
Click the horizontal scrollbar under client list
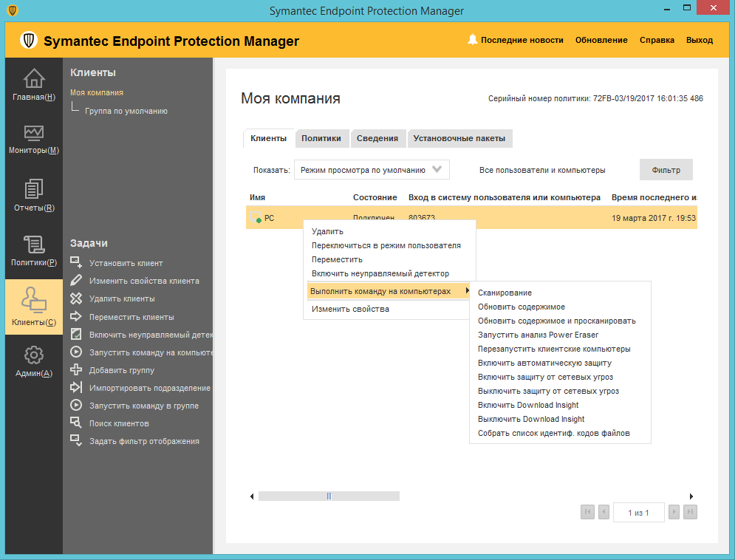(x=329, y=496)
